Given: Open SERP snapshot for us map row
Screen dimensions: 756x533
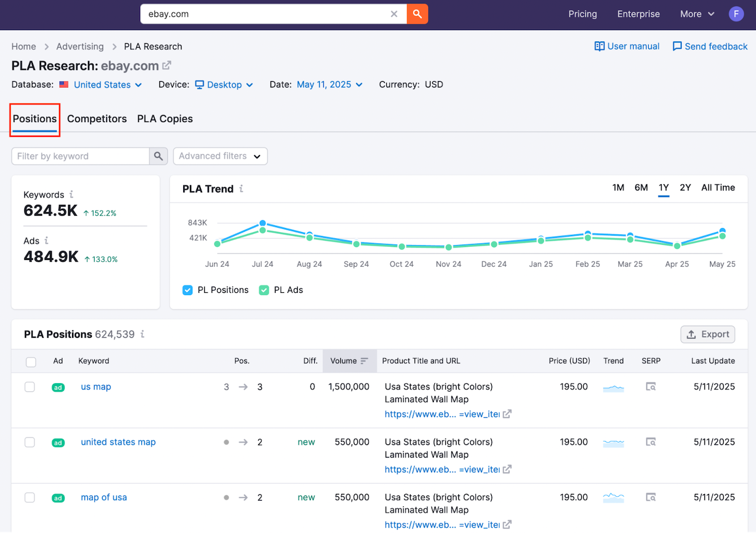Looking at the screenshot, I should pyautogui.click(x=651, y=387).
